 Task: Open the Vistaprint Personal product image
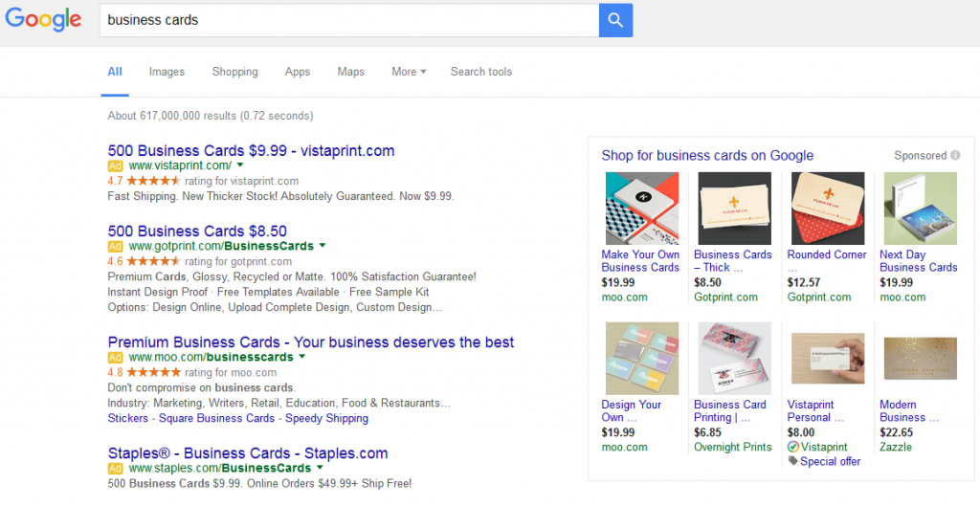pyautogui.click(x=828, y=359)
